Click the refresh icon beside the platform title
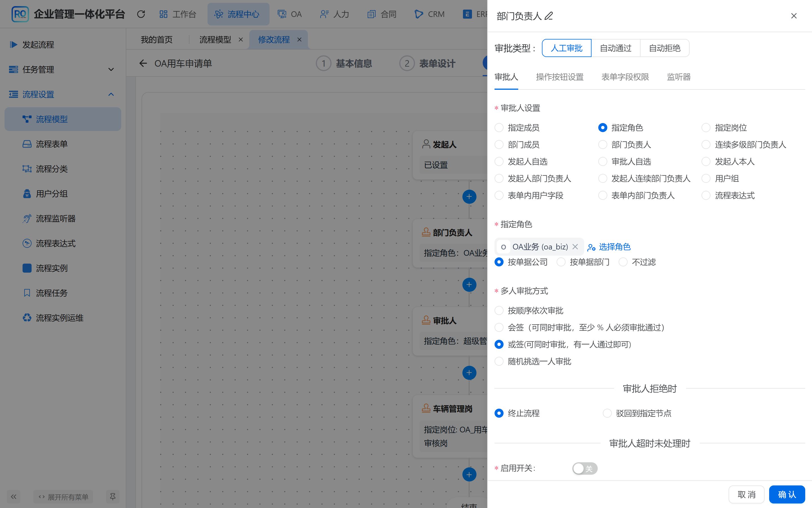The image size is (812, 508). coord(141,14)
